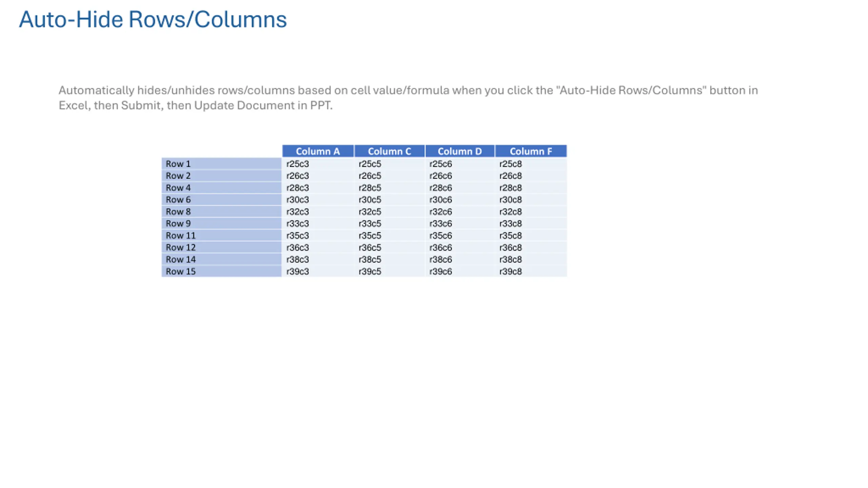The width and height of the screenshot is (868, 488).
Task: Select cell r33c3
Action: tap(318, 223)
